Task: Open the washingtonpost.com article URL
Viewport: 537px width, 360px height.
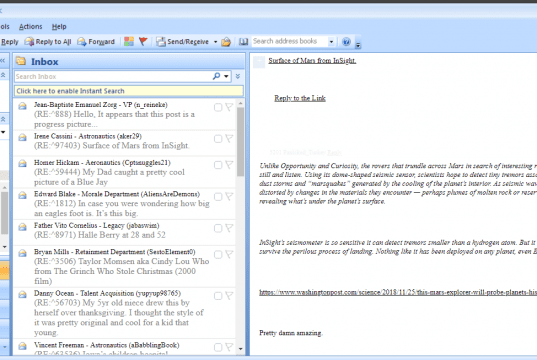Action: point(398,293)
